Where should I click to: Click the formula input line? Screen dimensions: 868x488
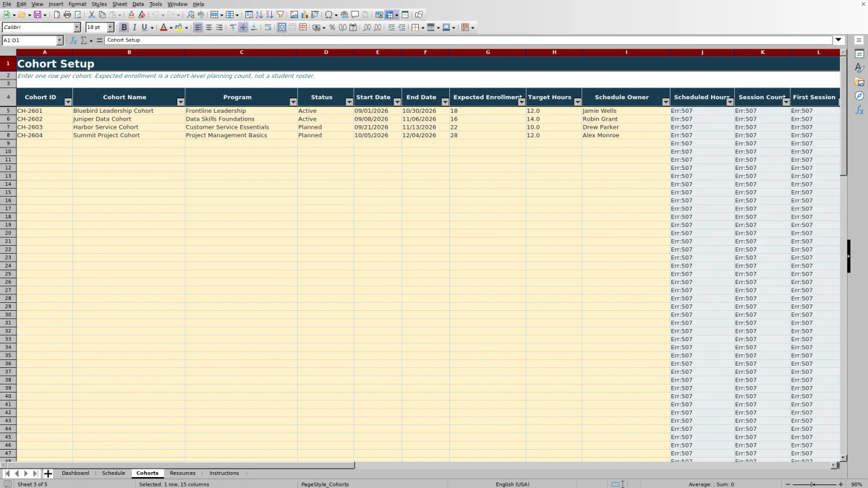click(469, 40)
